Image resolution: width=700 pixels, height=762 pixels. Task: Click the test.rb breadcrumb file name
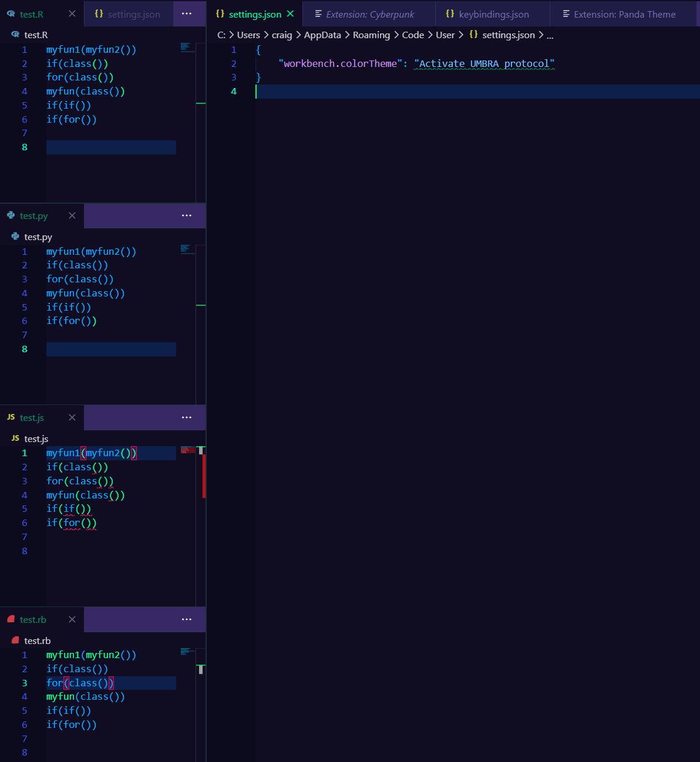[x=38, y=641]
